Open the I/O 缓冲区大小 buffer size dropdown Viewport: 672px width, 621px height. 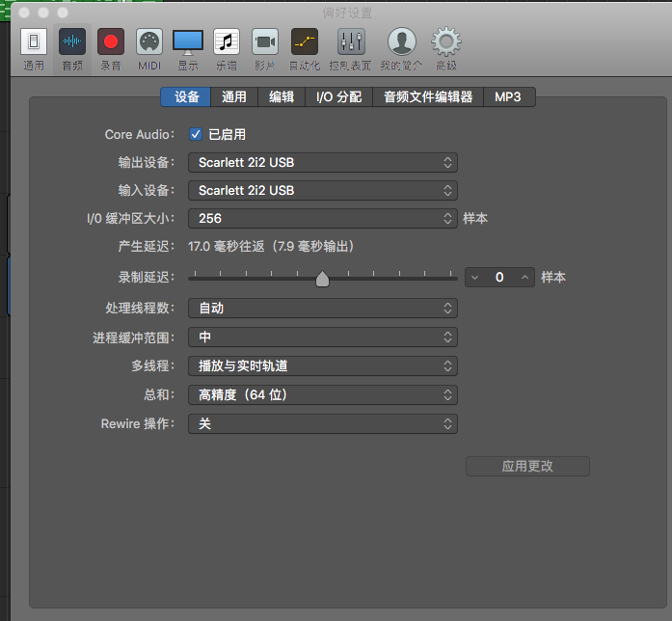click(x=322, y=219)
